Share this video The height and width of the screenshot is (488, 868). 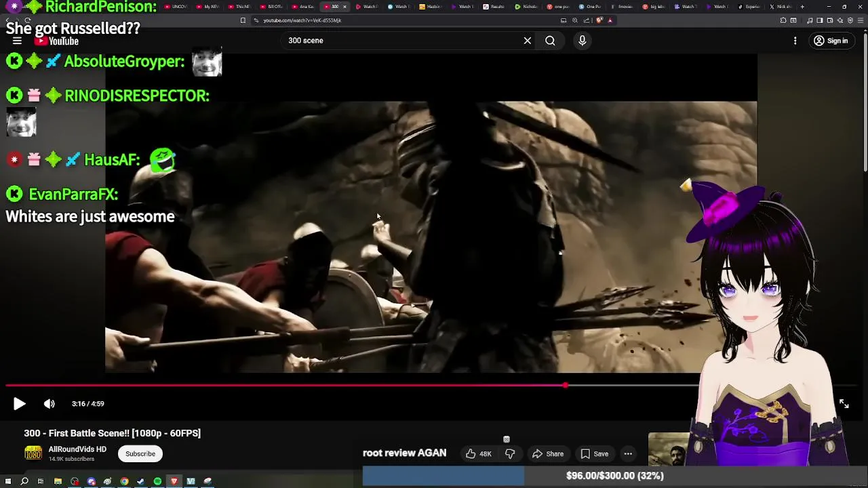[x=548, y=454]
